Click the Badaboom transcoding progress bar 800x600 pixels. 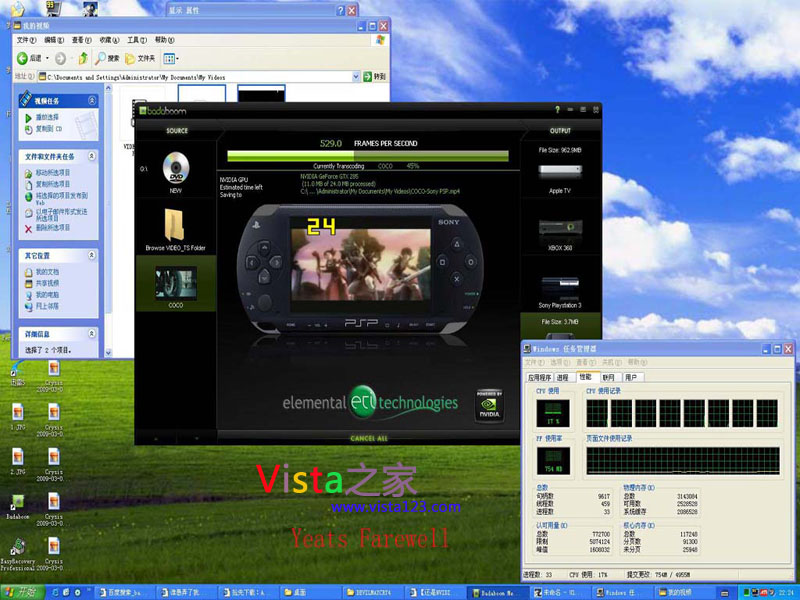pos(368,156)
